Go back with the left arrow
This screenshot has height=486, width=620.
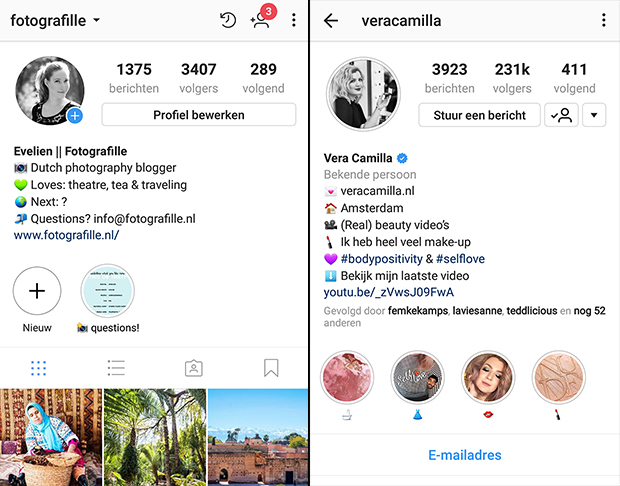331,20
